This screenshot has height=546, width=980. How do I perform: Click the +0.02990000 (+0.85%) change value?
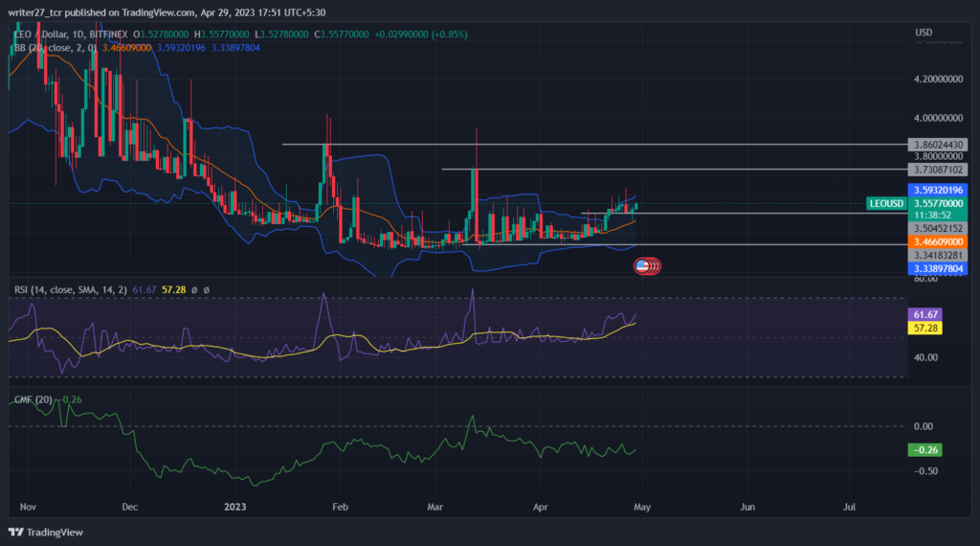pos(421,34)
